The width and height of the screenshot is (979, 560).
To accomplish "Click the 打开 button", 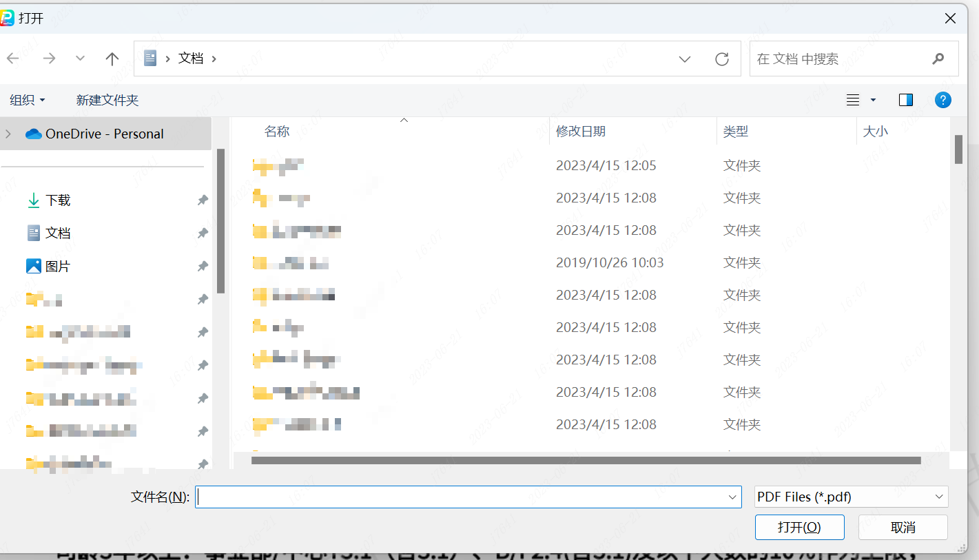I will 799,527.
